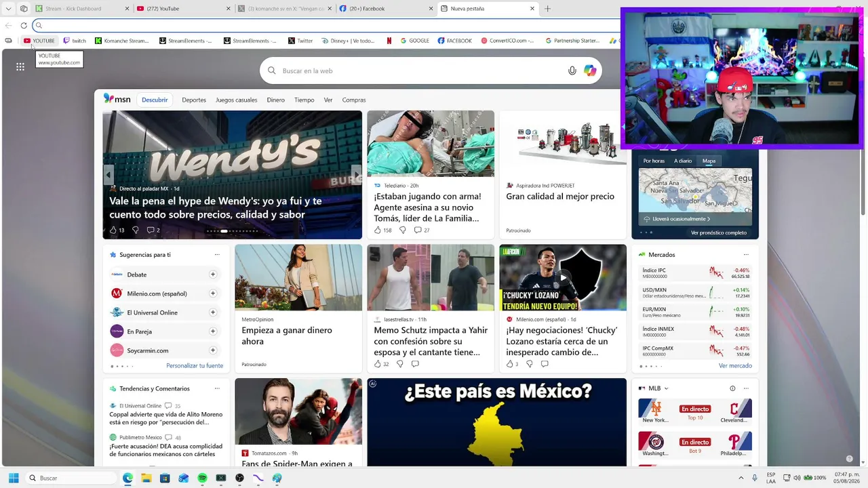Reload the current page
Viewport: 868px width, 488px height.
pyautogui.click(x=24, y=26)
